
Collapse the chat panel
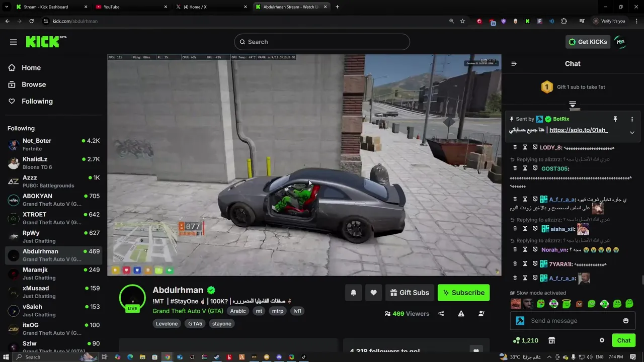click(x=514, y=64)
